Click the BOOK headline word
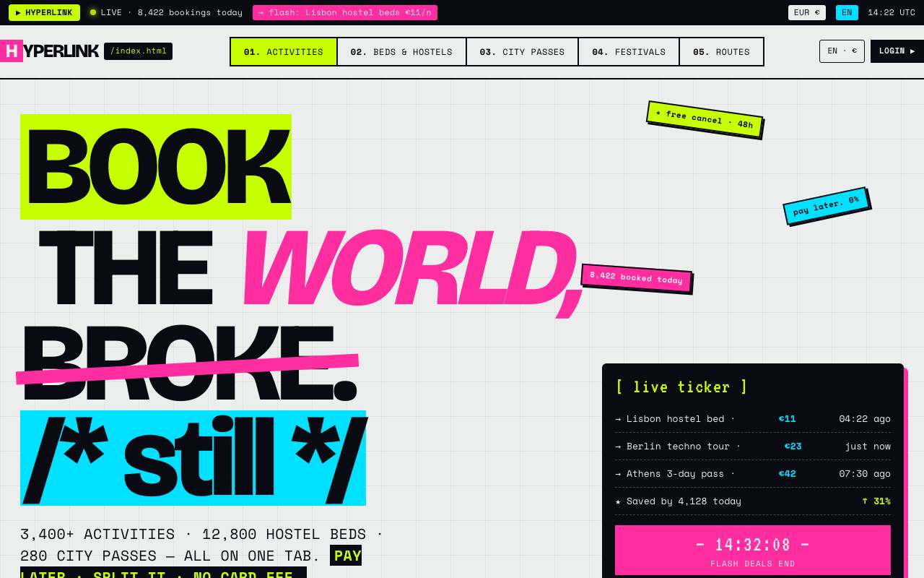This screenshot has height=578, width=924. (x=156, y=167)
